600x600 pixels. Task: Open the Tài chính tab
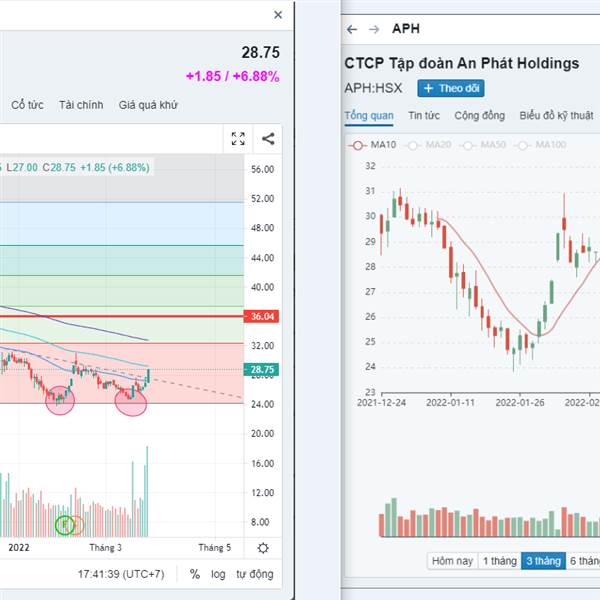click(79, 104)
